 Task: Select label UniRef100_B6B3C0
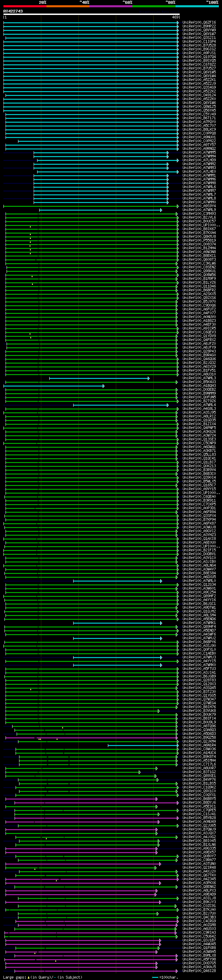pos(199,474)
